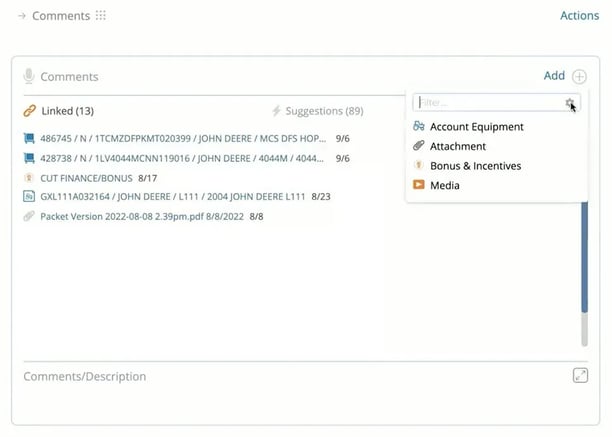Choose Media in the add menu
The height and width of the screenshot is (437, 612).
(x=444, y=185)
